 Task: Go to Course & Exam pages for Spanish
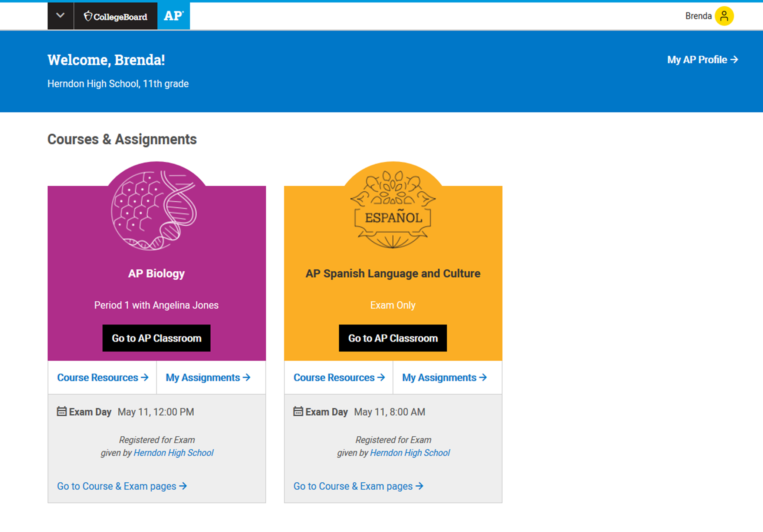358,486
